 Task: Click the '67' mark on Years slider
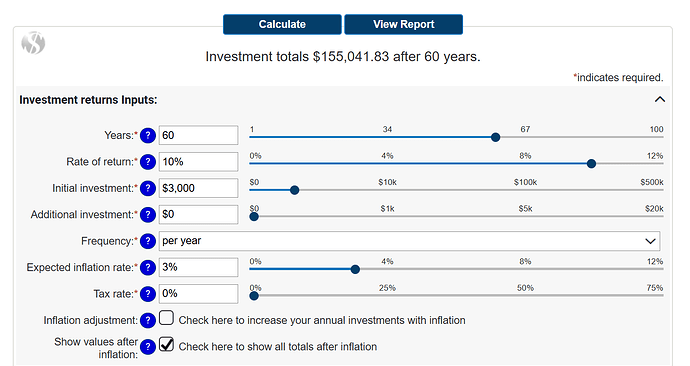click(525, 129)
